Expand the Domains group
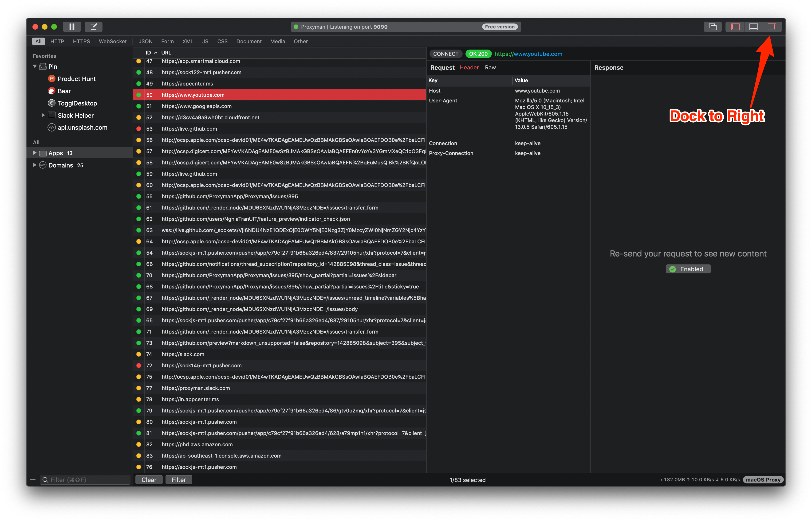Image resolution: width=812 pixels, height=521 pixels. [x=35, y=165]
